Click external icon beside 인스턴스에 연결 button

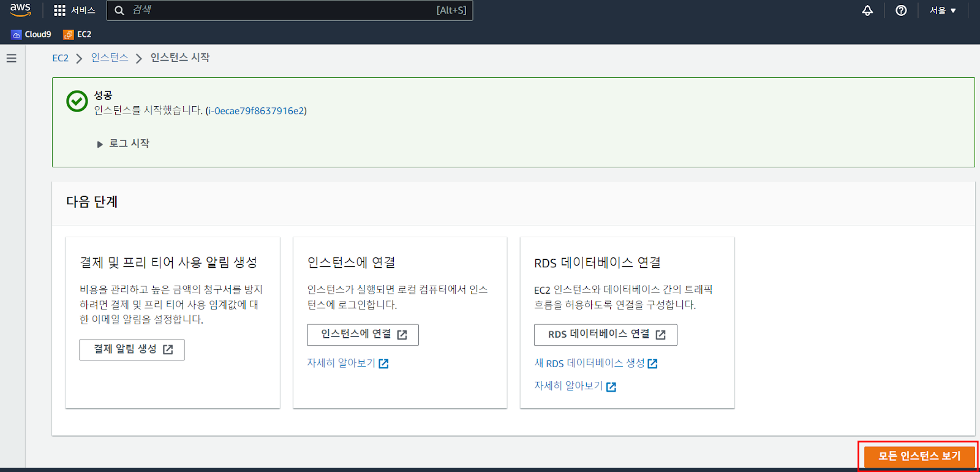[x=402, y=335]
